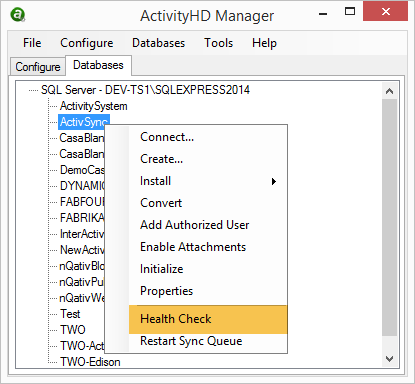415x384 pixels.
Task: Select the DemoCas database in the tree
Action: click(x=82, y=170)
